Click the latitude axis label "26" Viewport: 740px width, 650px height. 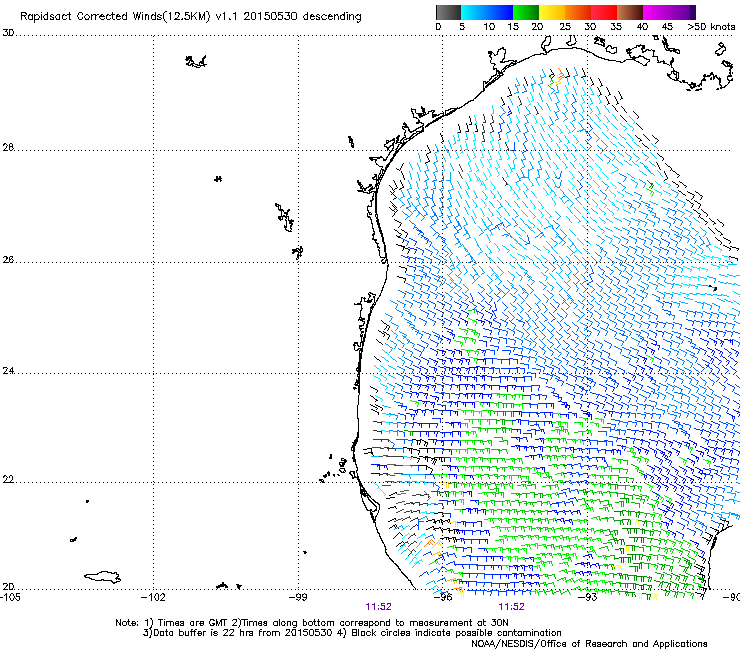pos(8,260)
